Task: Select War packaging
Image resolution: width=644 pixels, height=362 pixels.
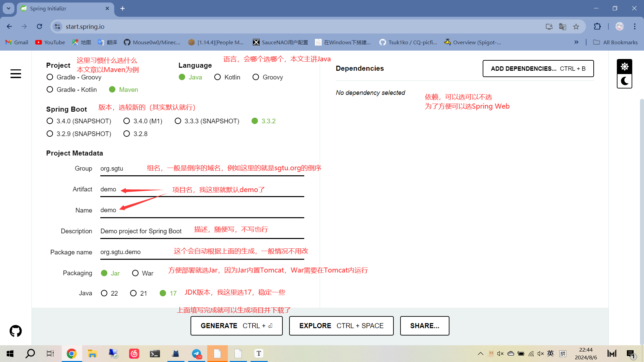Action: pos(143,273)
